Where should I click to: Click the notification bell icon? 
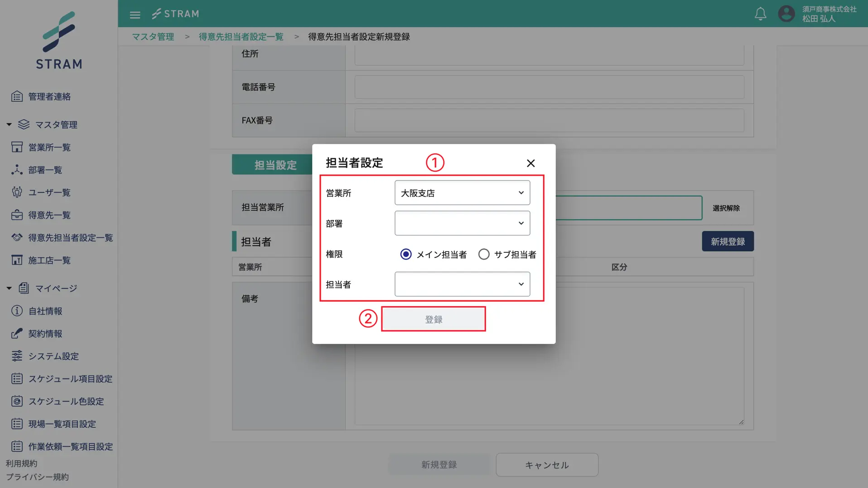click(x=760, y=14)
